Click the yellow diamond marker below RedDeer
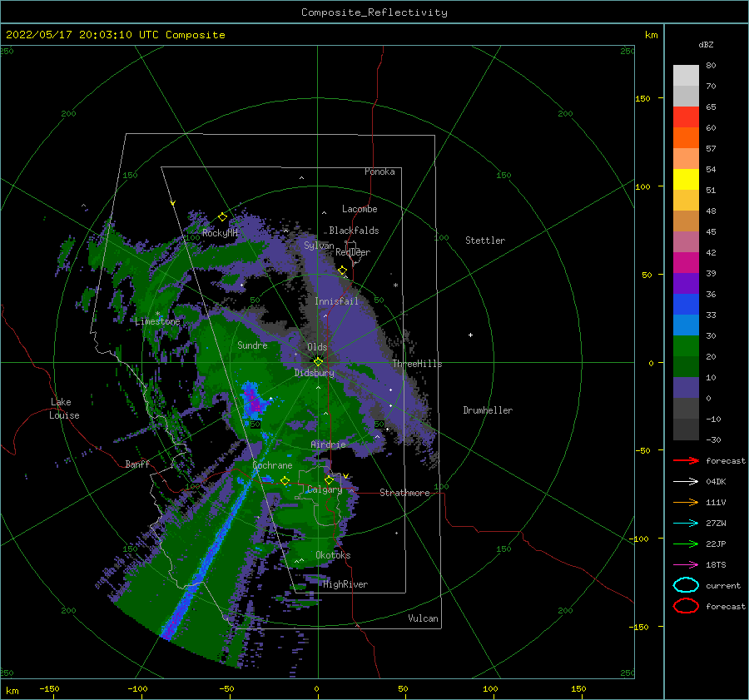 tap(343, 271)
